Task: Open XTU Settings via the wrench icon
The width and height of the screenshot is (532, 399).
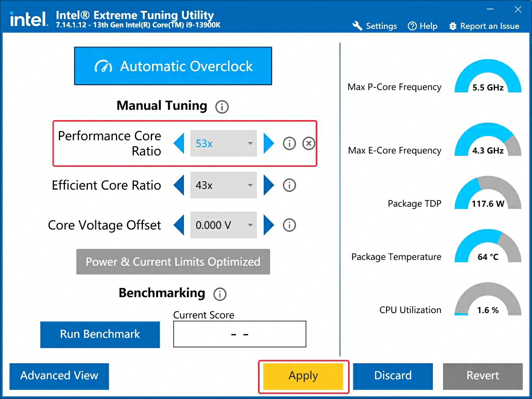Action: (x=357, y=26)
